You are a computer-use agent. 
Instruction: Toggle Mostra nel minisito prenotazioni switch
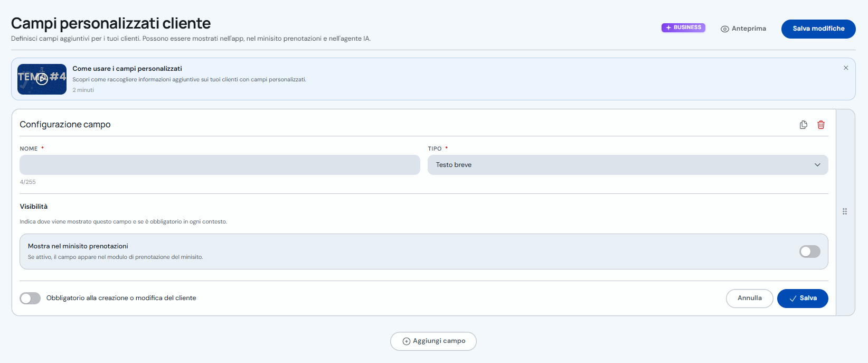pyautogui.click(x=810, y=252)
